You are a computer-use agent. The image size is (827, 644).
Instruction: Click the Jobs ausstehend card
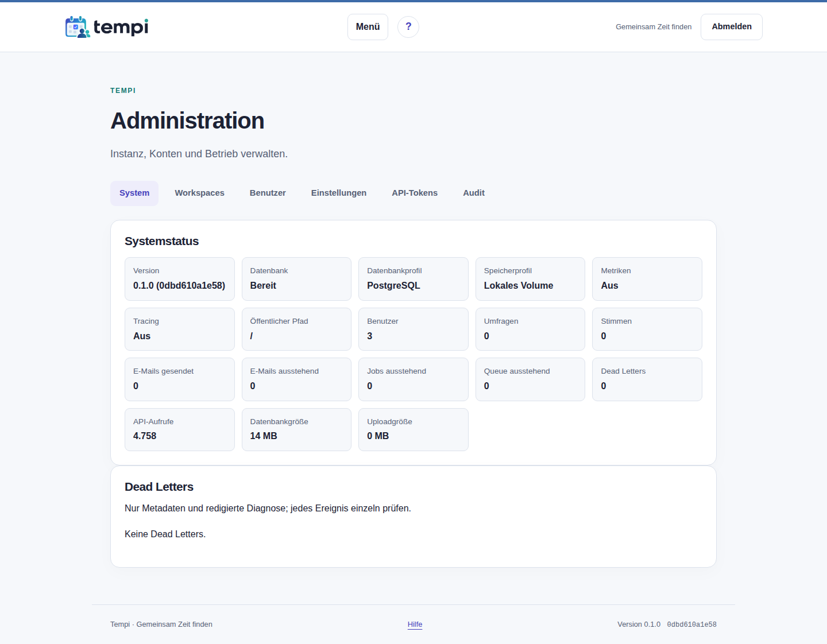coord(413,379)
